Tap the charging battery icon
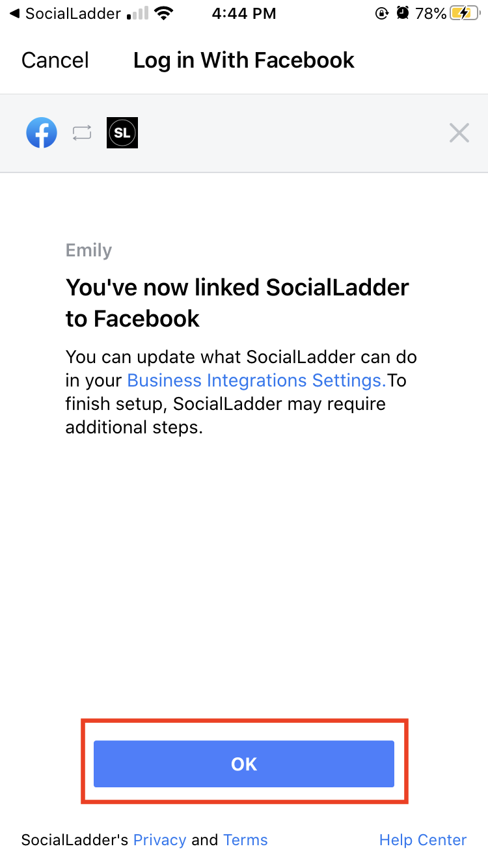 pyautogui.click(x=464, y=13)
